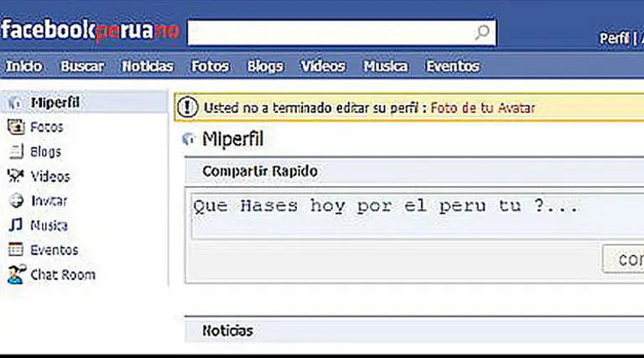The height and width of the screenshot is (358, 644).
Task: Click the exclamation warning icon
Action: coord(188,107)
